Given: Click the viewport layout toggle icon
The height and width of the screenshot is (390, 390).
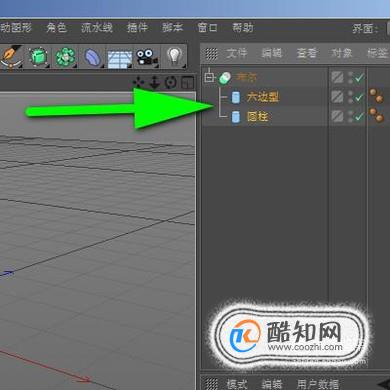Looking at the screenshot, I should 187,82.
